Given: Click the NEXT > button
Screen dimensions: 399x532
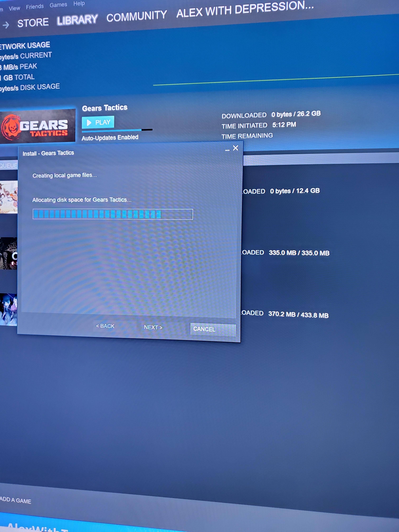Looking at the screenshot, I should [x=153, y=327].
